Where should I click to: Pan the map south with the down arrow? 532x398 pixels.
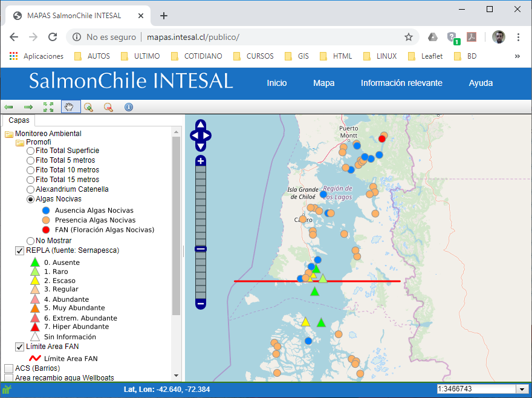(x=201, y=147)
